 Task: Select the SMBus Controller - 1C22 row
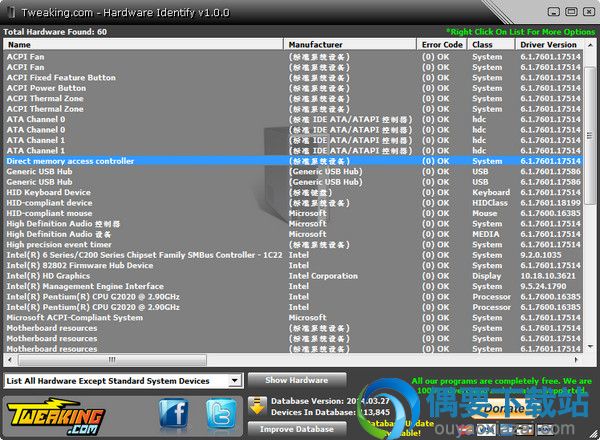click(293, 255)
